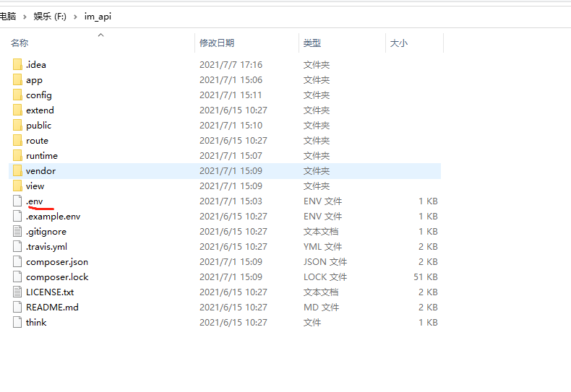Image resolution: width=571 pixels, height=392 pixels.
Task: Select the .example.env file icon
Action: click(x=17, y=217)
